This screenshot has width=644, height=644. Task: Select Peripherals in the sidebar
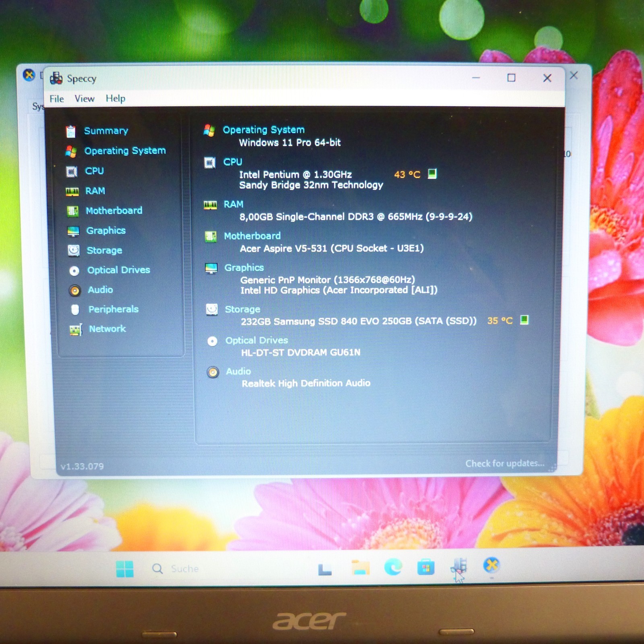(x=114, y=309)
